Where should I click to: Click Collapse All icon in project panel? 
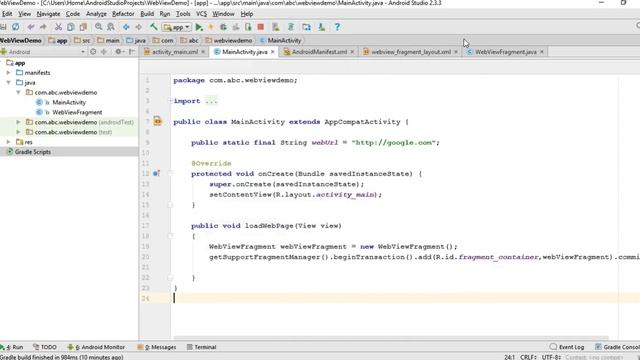click(104, 52)
